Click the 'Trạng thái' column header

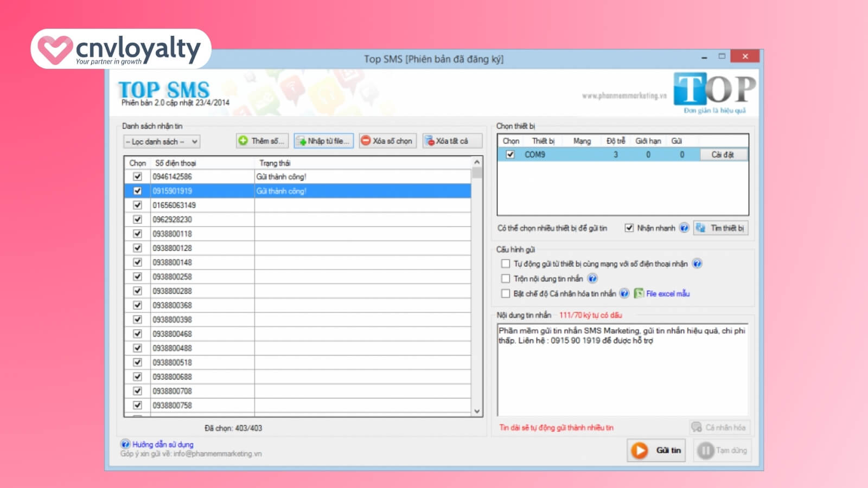click(x=275, y=163)
